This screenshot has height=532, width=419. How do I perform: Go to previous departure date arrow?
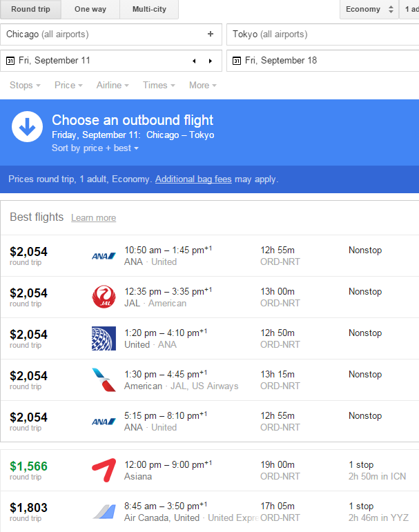(x=194, y=61)
